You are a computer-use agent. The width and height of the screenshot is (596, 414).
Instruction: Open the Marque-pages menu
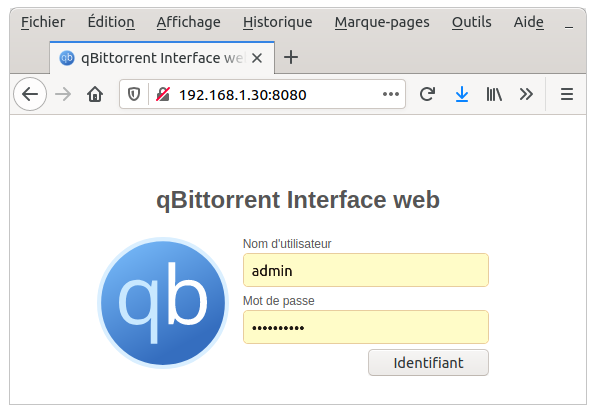tap(382, 22)
